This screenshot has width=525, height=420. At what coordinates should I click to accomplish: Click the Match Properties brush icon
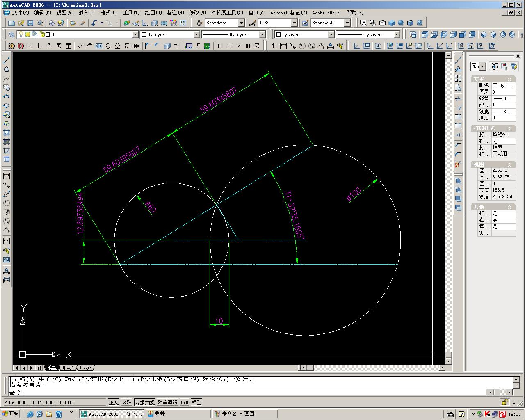tap(82, 23)
